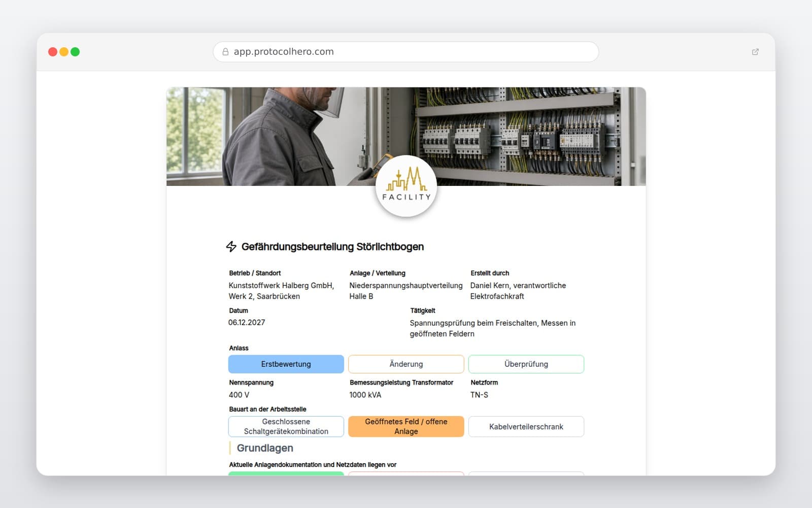Click the Betrieb / Standort label
The image size is (812, 508).
coord(255,273)
